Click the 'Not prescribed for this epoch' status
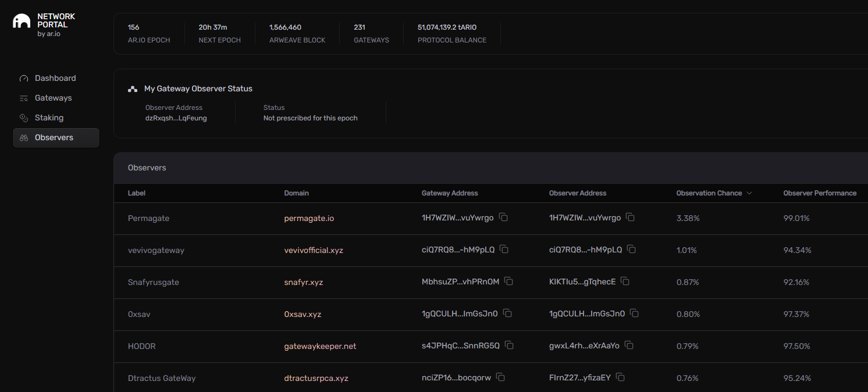 coord(311,118)
